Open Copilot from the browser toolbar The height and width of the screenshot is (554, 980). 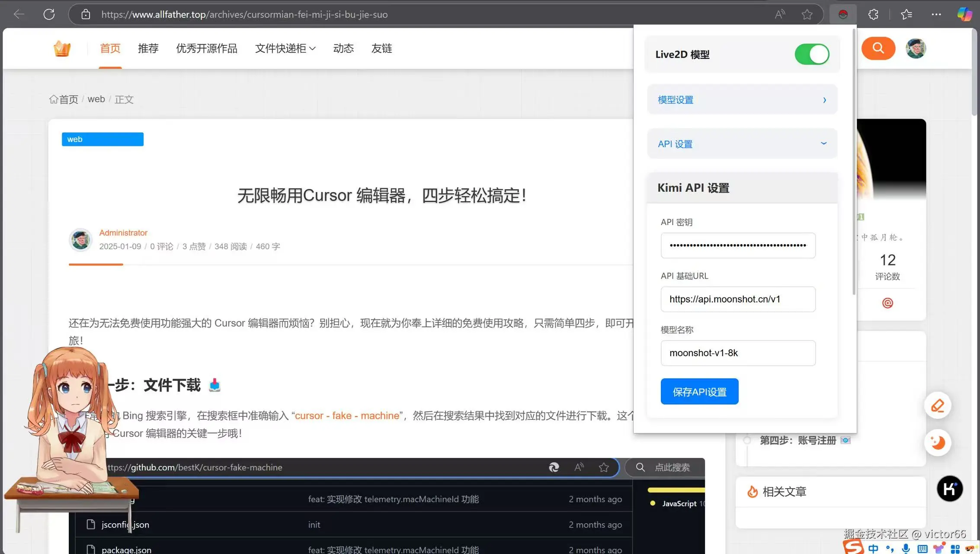click(965, 14)
